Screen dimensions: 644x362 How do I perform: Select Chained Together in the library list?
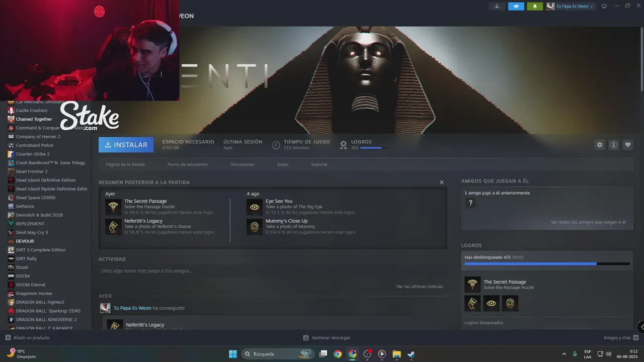[x=34, y=119]
